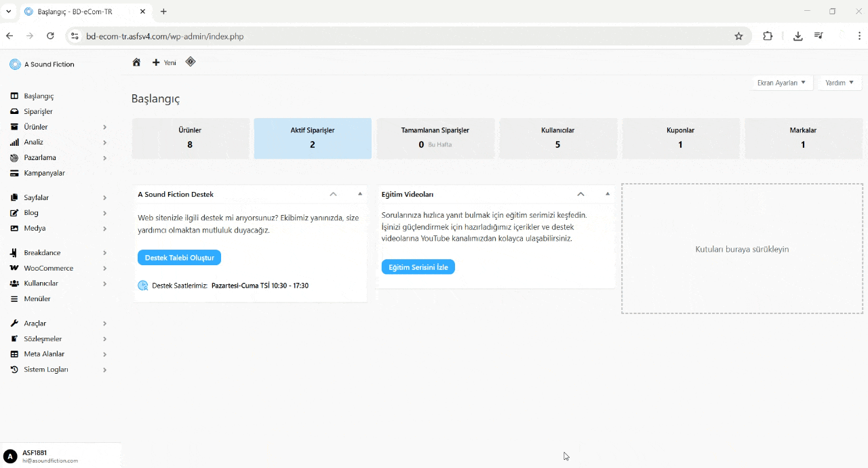Open Siparişler in the sidebar

tap(38, 112)
